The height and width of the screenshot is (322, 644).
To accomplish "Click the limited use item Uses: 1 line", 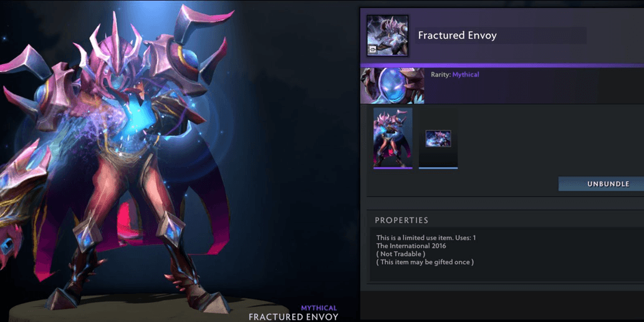I will [x=426, y=237].
